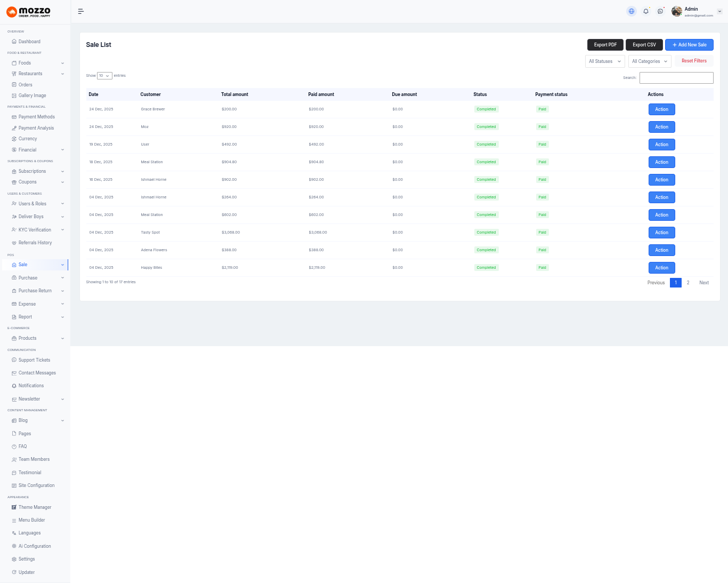Open the chat messages icon
This screenshot has width=728, height=583.
coord(660,11)
